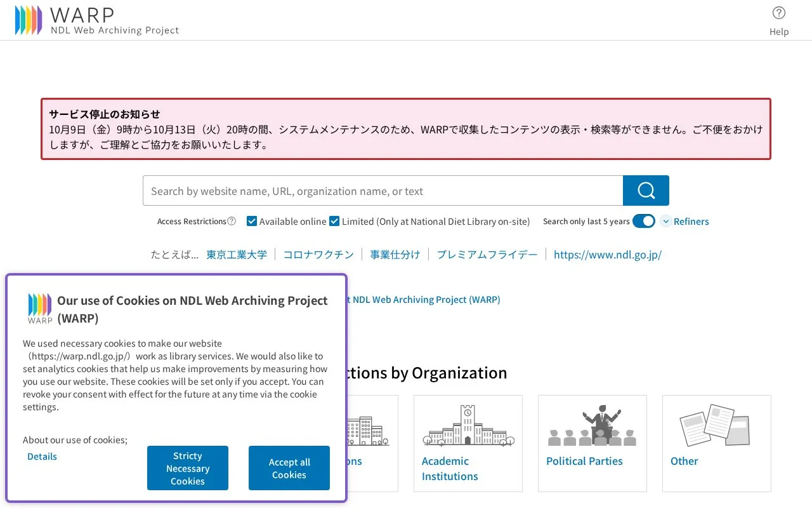Open Help via the question mark icon
This screenshot has height=508, width=812.
point(779,13)
